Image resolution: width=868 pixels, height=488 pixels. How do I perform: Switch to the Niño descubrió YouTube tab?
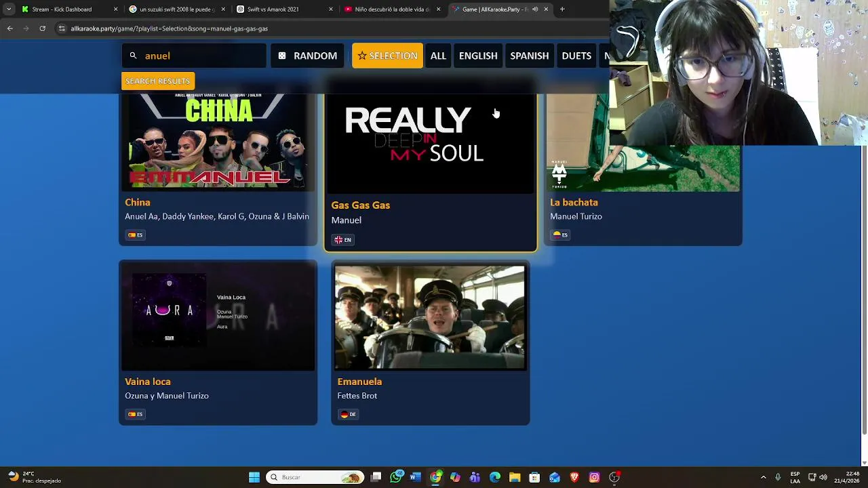(x=392, y=9)
